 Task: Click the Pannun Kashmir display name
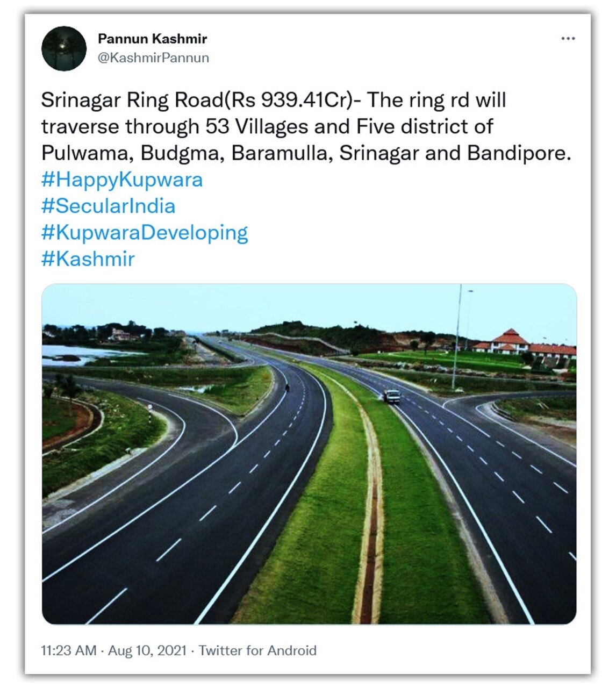coord(152,39)
